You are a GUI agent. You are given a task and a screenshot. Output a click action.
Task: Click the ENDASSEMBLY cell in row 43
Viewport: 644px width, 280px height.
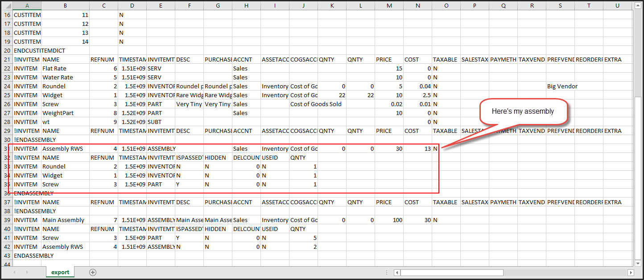[27, 255]
